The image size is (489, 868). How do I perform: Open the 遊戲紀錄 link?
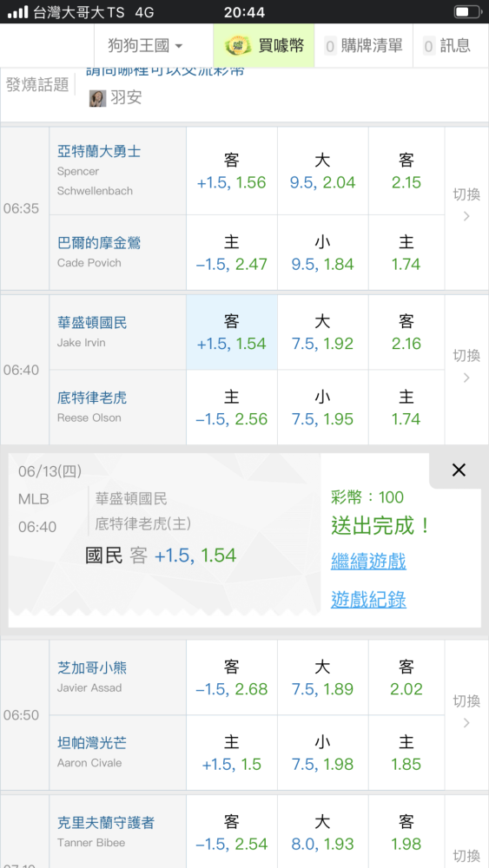pos(368,599)
